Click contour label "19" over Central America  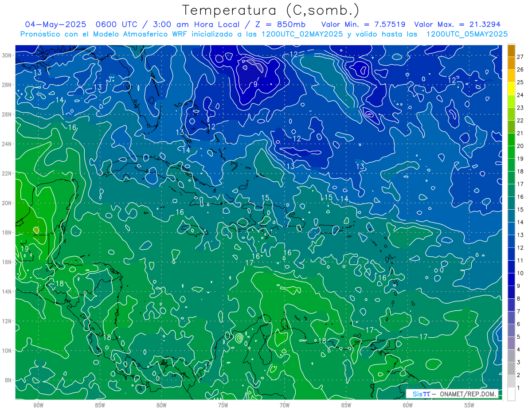click(24, 249)
